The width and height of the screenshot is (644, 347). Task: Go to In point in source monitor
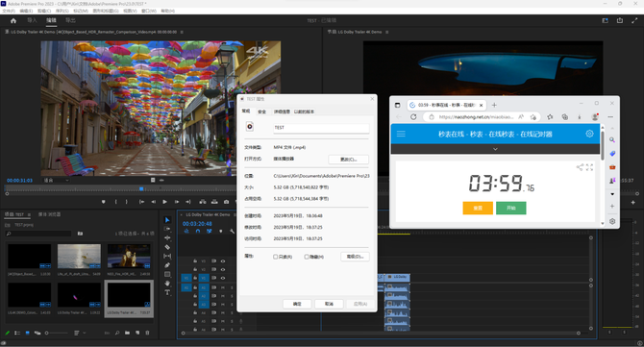pos(141,202)
